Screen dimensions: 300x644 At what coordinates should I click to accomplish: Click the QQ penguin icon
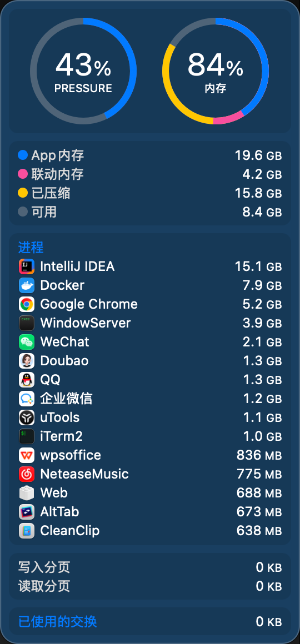coord(27,380)
